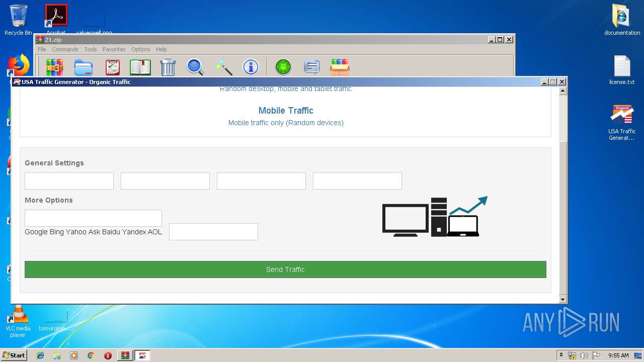Open the USA Traffic Generator desktop icon
644x362 pixels.
tap(622, 122)
